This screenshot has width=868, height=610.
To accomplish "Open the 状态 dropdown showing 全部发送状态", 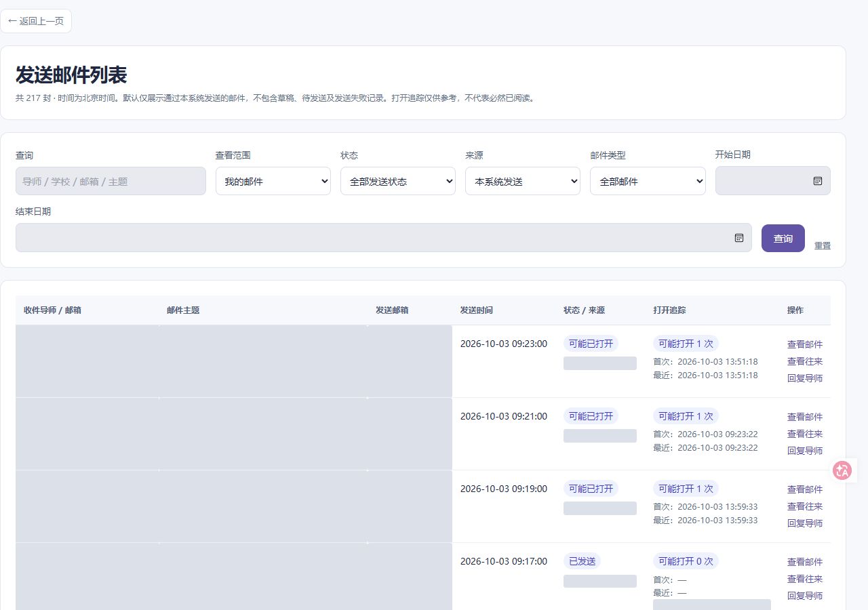I will (x=398, y=181).
